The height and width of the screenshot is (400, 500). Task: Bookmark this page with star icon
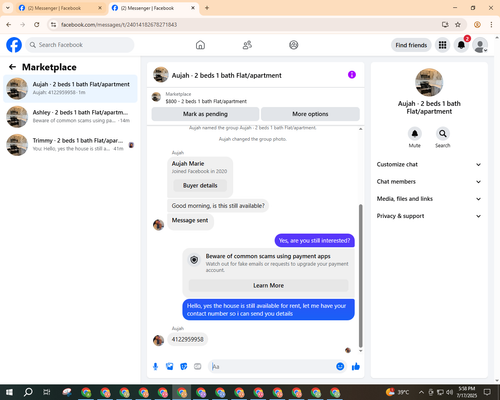[458, 25]
